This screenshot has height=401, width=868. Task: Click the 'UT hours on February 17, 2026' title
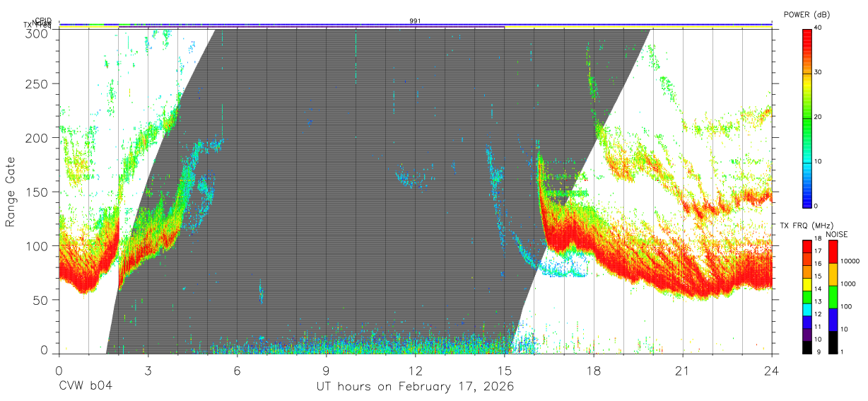[x=415, y=387]
